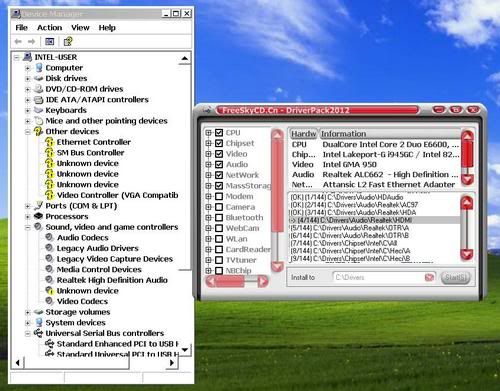Uncheck the Chipset driver checkbox

(x=219, y=143)
